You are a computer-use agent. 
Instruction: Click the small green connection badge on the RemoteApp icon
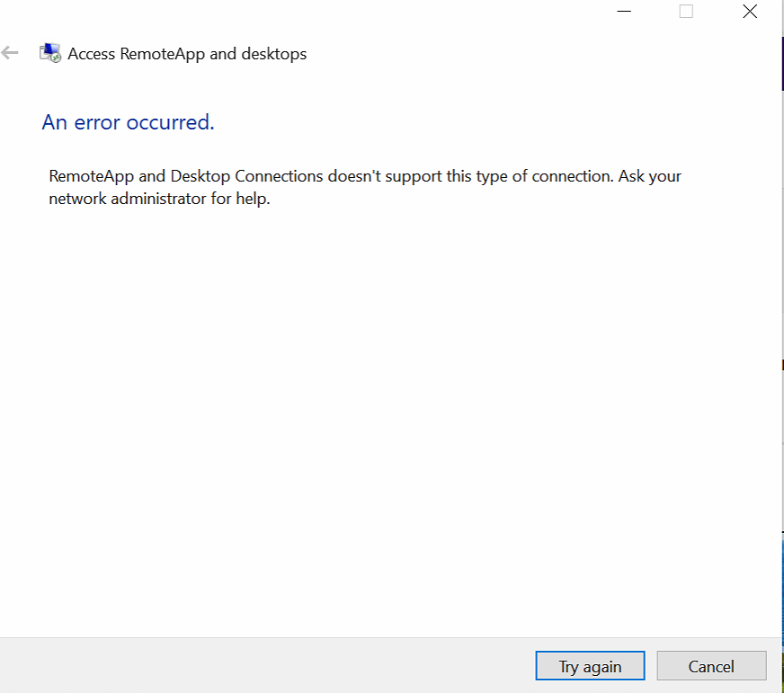[x=57, y=58]
